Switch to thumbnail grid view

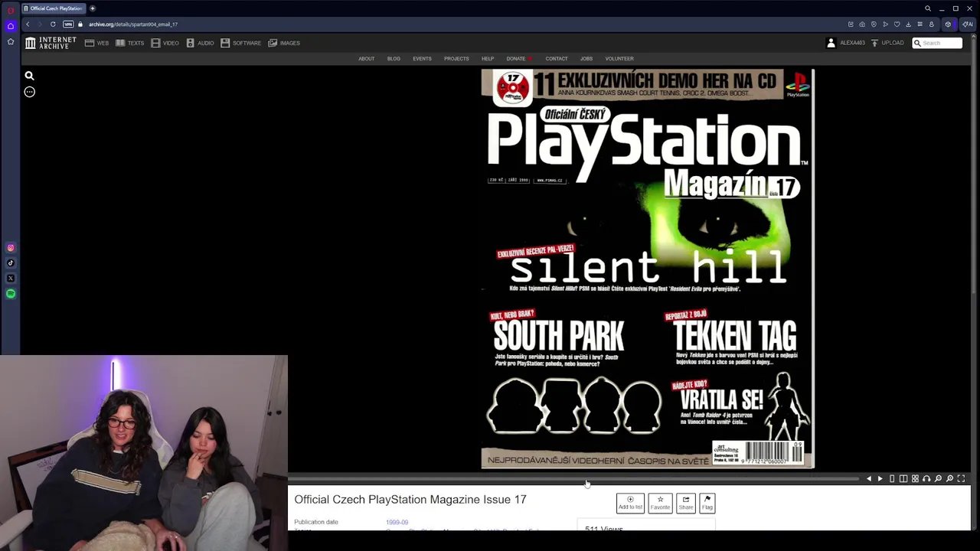coord(915,479)
